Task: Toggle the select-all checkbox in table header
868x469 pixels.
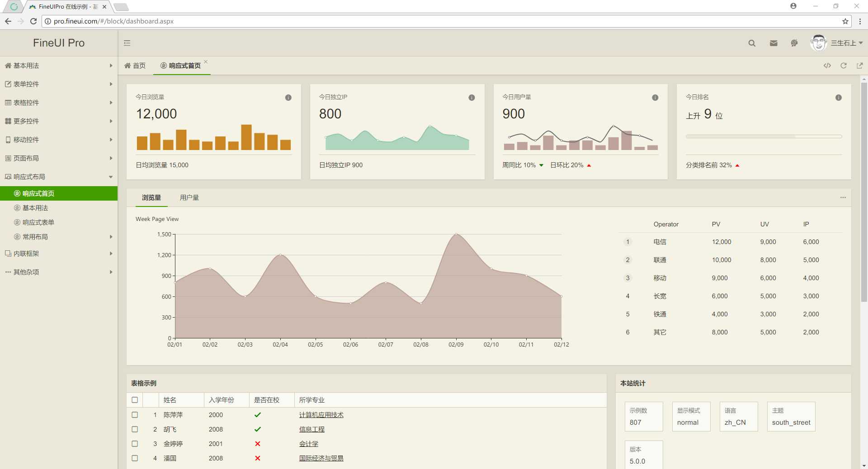Action: [x=135, y=400]
